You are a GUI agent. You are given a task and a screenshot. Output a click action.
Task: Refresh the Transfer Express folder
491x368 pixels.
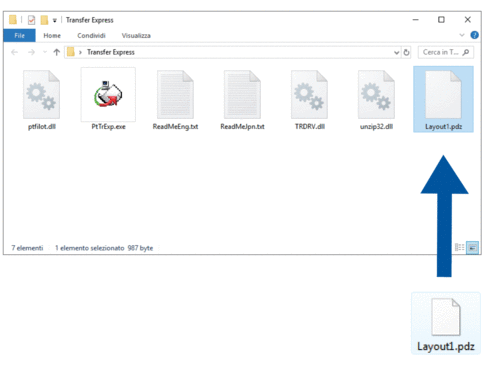[406, 52]
